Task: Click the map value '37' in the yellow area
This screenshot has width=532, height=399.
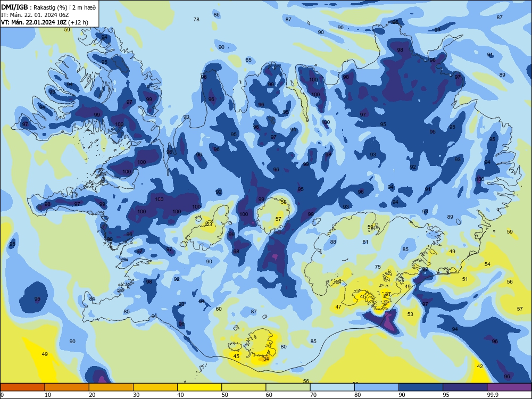Action: pyautogui.click(x=388, y=294)
